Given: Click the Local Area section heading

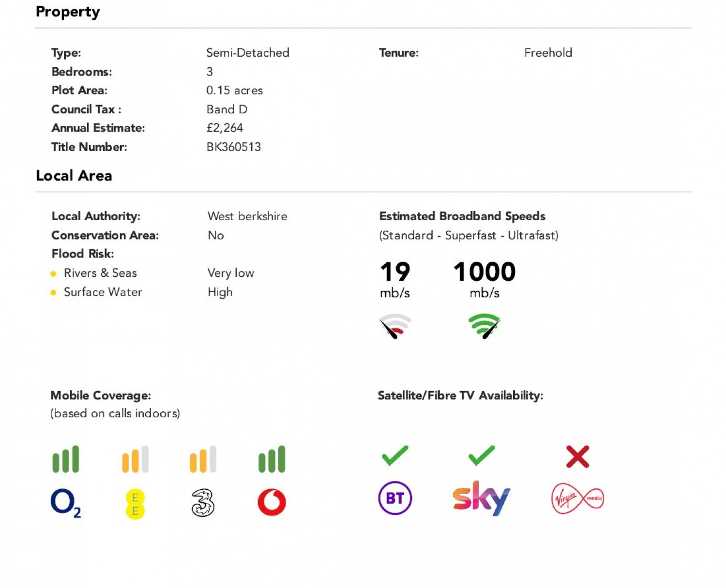Looking at the screenshot, I should tap(74, 175).
